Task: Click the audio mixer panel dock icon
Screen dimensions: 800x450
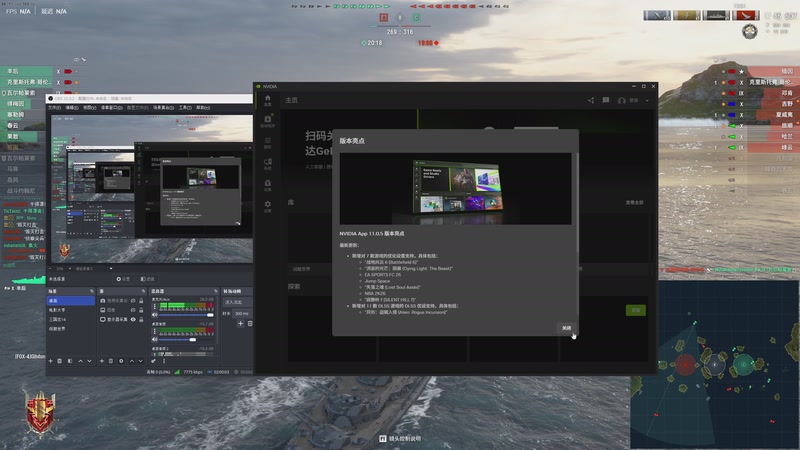Action: [216, 291]
